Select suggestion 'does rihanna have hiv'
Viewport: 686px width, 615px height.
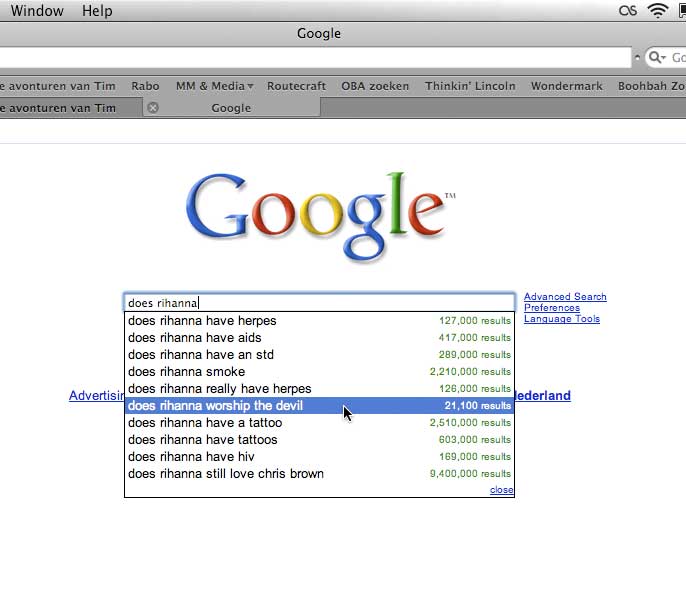[x=319, y=457]
